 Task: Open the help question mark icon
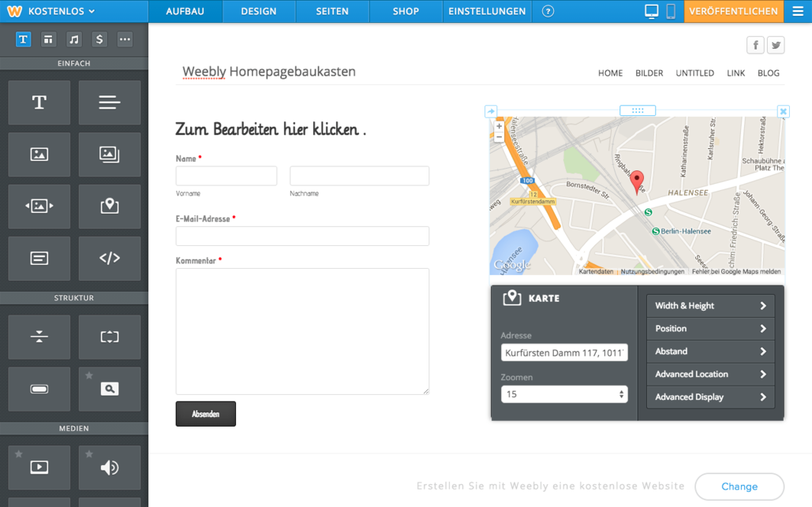(x=548, y=11)
